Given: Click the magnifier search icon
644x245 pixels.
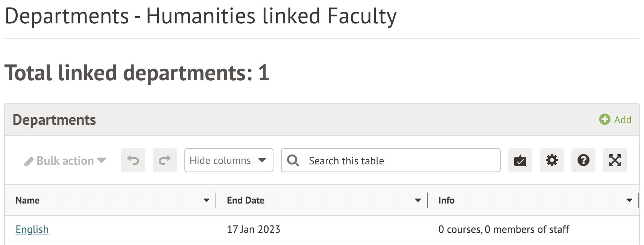Looking at the screenshot, I should tap(293, 161).
